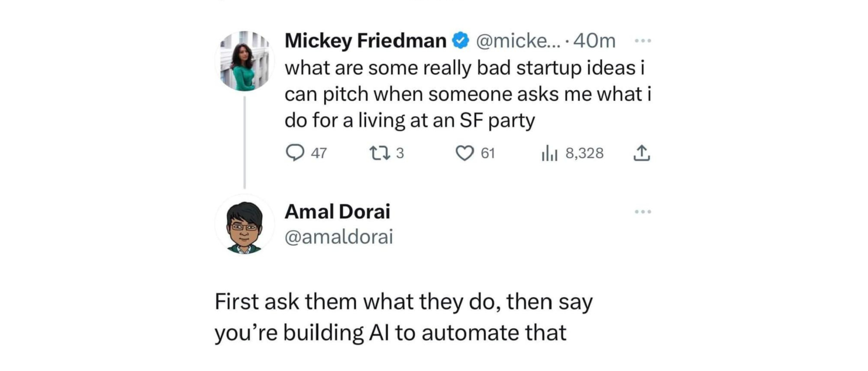The height and width of the screenshot is (371, 868).
Task: Click Amal Dorai's display name
Action: pos(338,211)
